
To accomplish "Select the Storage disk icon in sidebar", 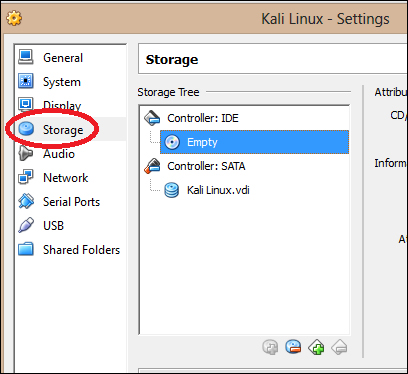I will pyautogui.click(x=26, y=129).
